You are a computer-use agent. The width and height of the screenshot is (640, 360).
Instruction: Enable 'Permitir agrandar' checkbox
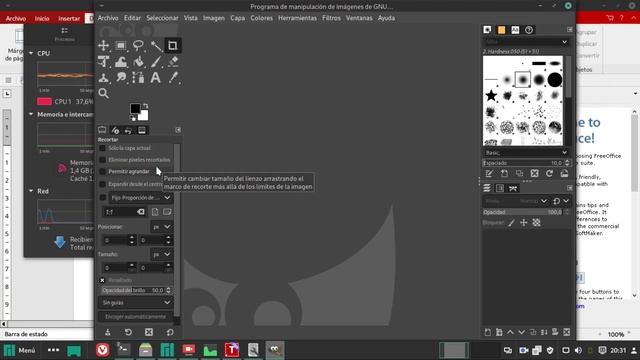coord(102,171)
